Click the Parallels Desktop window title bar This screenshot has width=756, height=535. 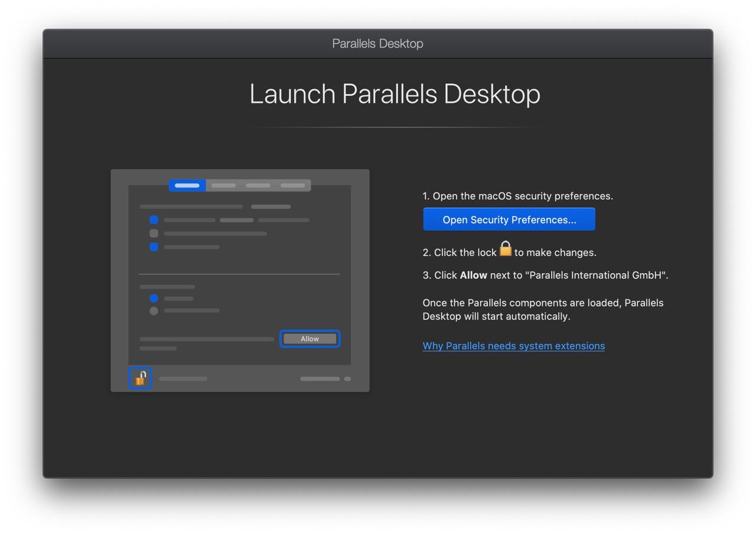point(378,44)
